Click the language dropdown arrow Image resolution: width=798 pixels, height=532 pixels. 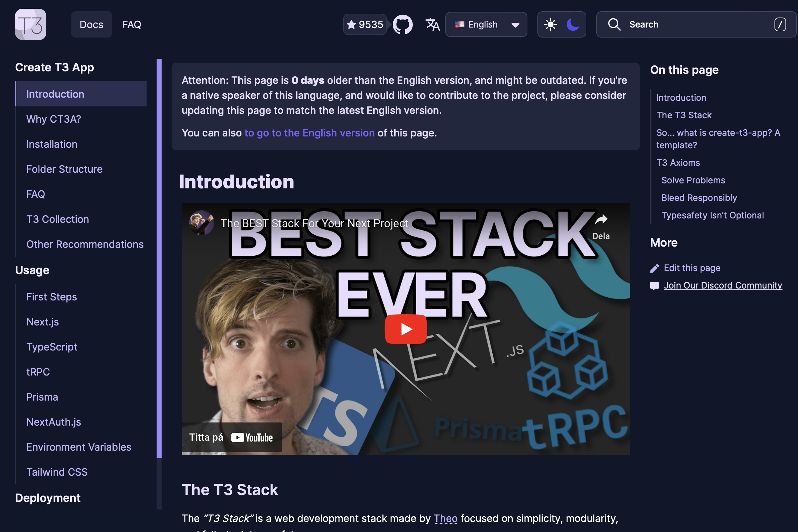515,25
